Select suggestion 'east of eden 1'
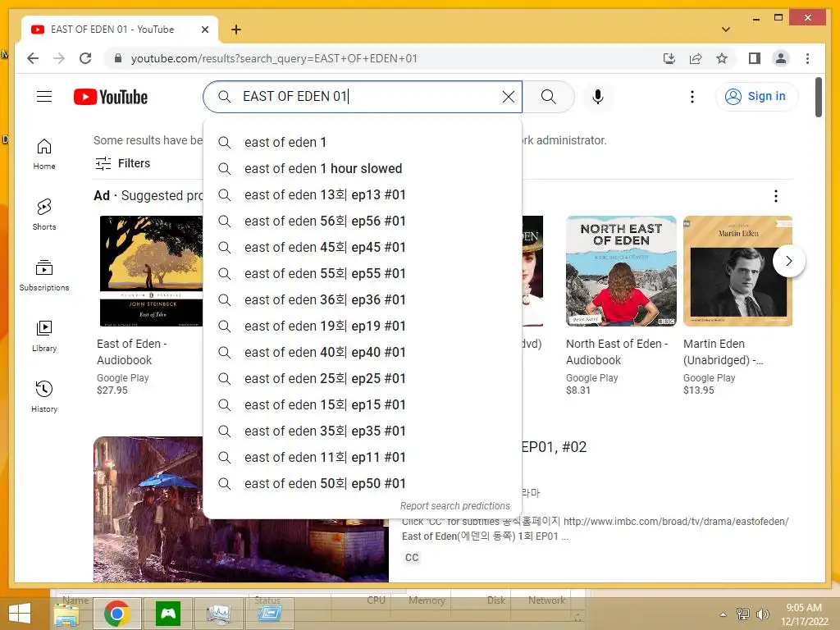 point(362,143)
